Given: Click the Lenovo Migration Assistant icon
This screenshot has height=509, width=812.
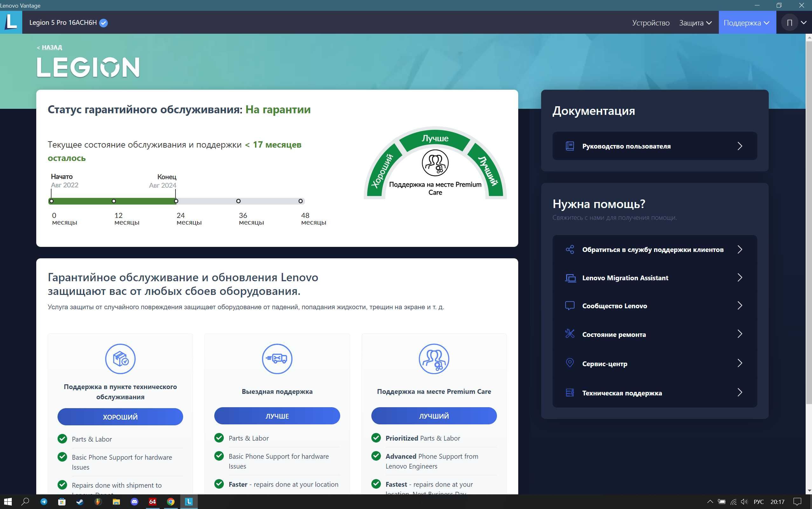Looking at the screenshot, I should [x=570, y=278].
